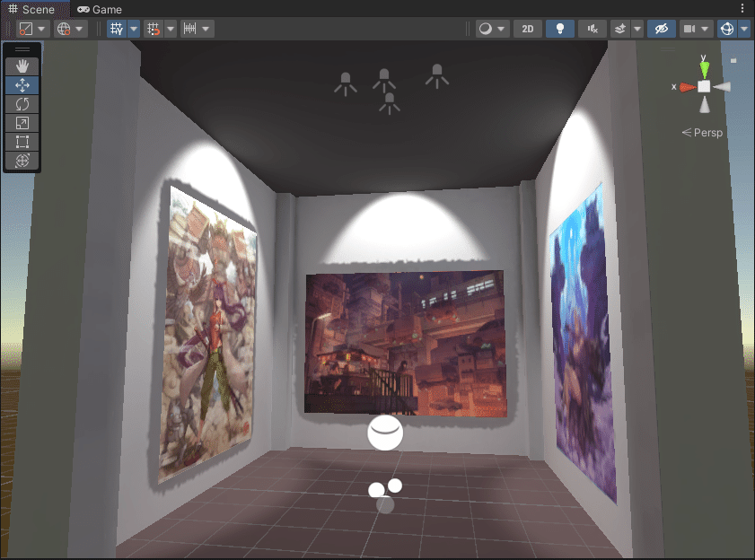Select the rightmost spotlight gizmo on ceiling
The height and width of the screenshot is (560, 755).
(x=436, y=76)
